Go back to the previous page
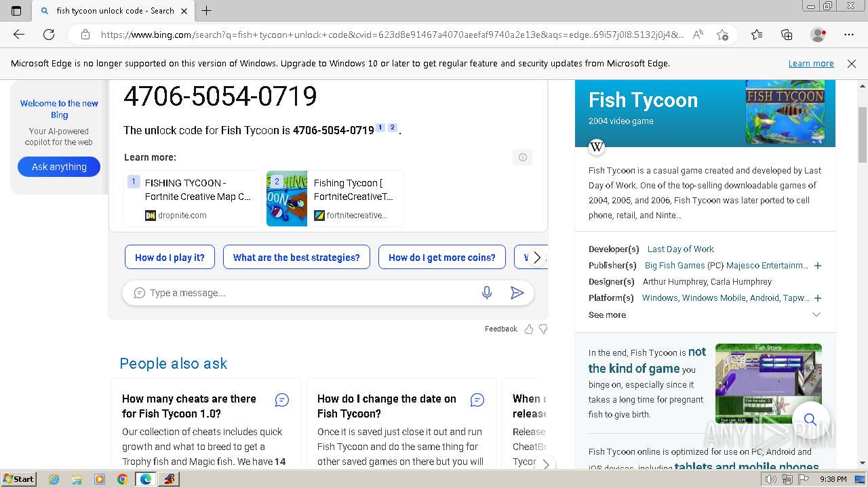The height and width of the screenshot is (488, 868). [x=19, y=35]
